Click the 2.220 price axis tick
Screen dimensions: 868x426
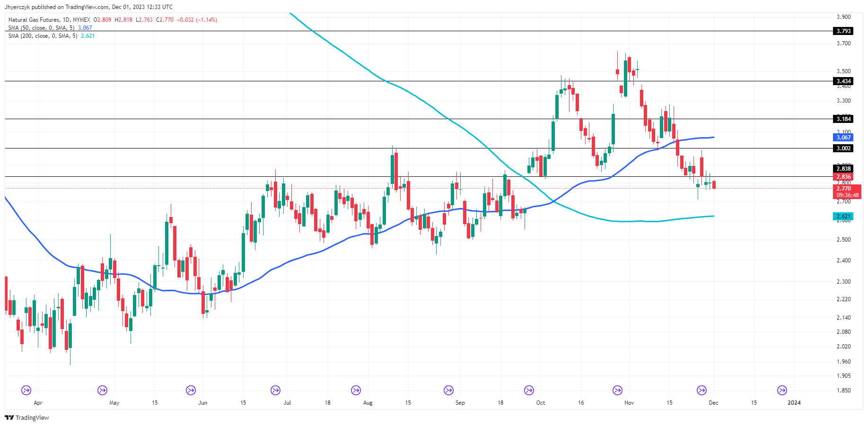843,299
